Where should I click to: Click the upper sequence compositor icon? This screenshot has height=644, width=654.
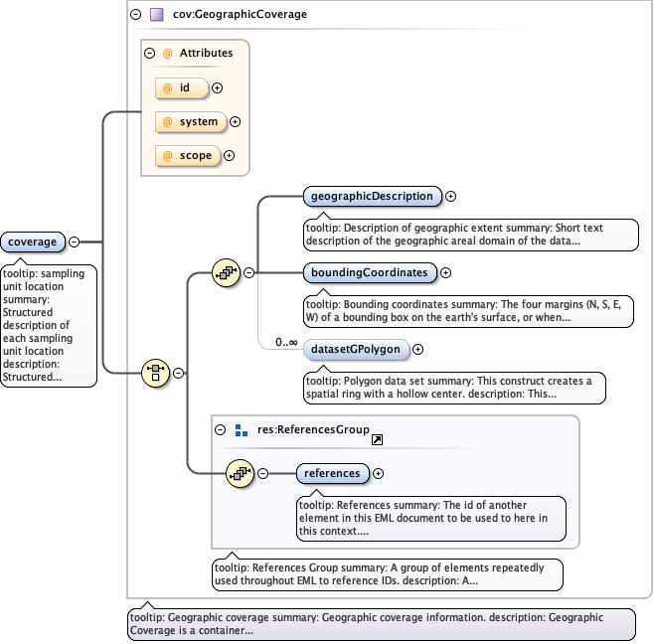coord(228,272)
